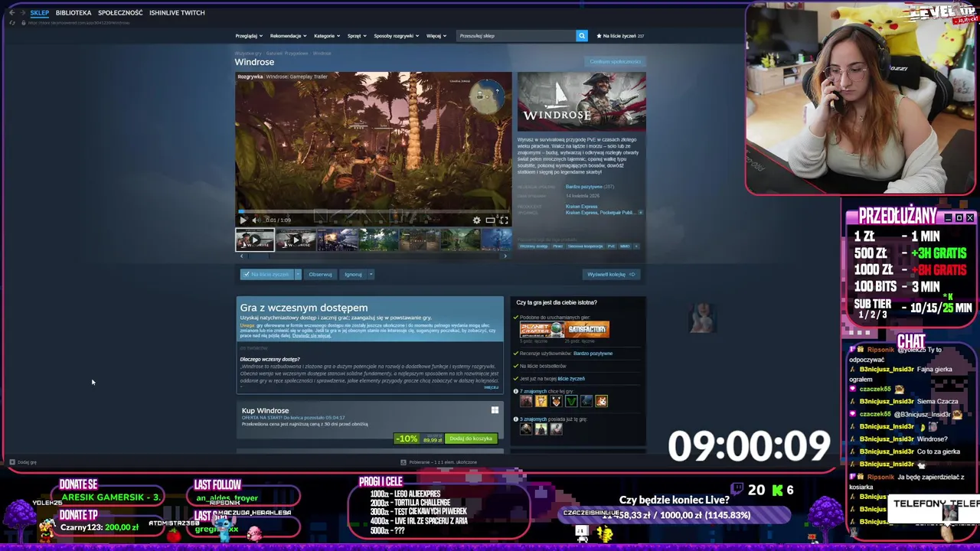
Task: Open the 7 znajomych link
Action: tap(534, 391)
